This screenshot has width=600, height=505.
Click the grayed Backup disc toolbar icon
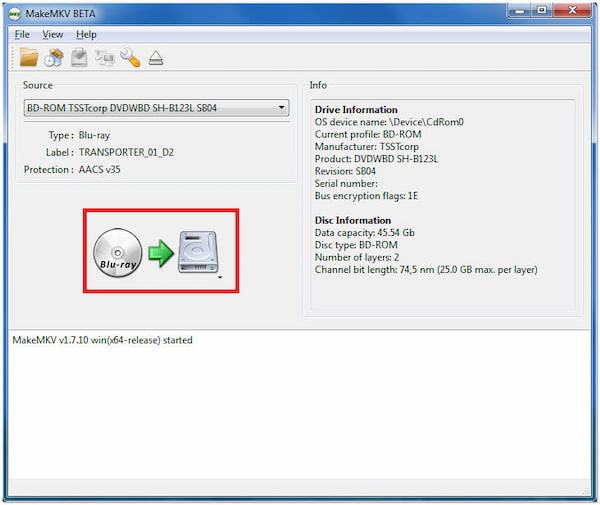pyautogui.click(x=79, y=58)
